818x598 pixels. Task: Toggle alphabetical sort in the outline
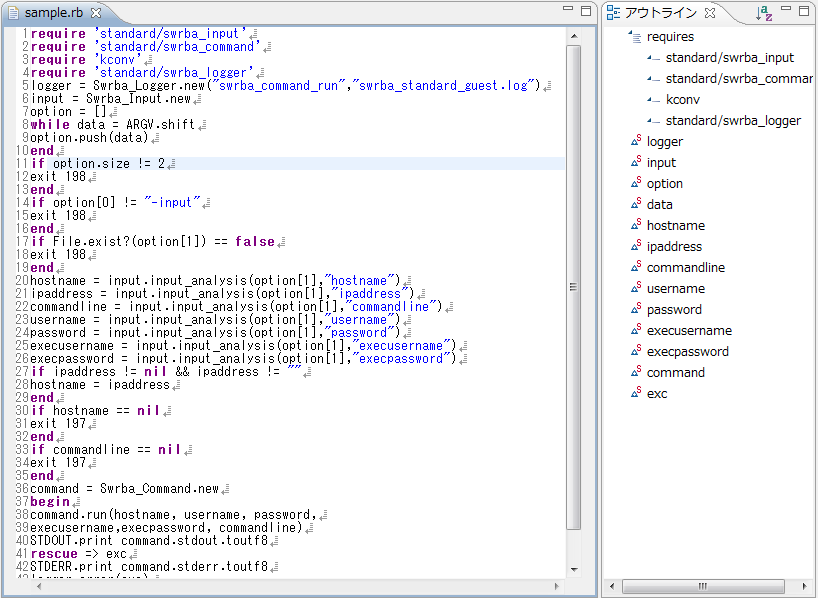pos(764,13)
